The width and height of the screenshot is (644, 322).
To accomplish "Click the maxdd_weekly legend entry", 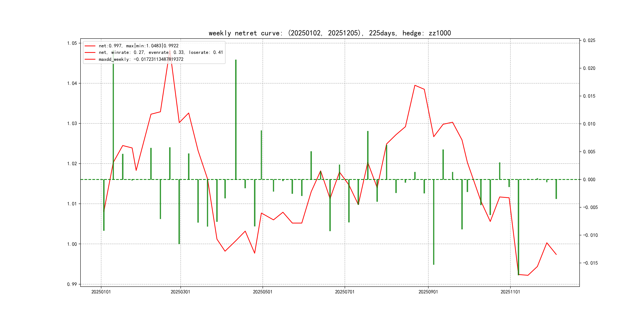I will pyautogui.click(x=141, y=59).
